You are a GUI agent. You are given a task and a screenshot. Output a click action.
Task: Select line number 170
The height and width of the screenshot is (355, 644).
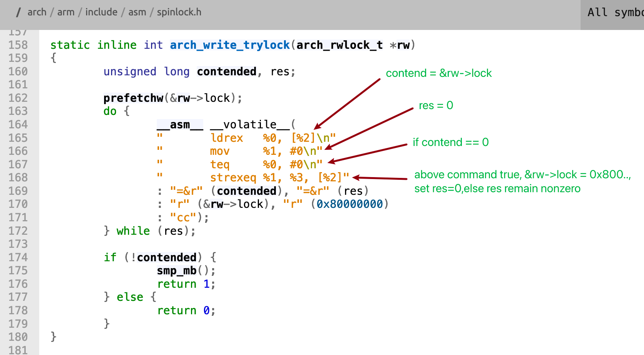tap(18, 204)
